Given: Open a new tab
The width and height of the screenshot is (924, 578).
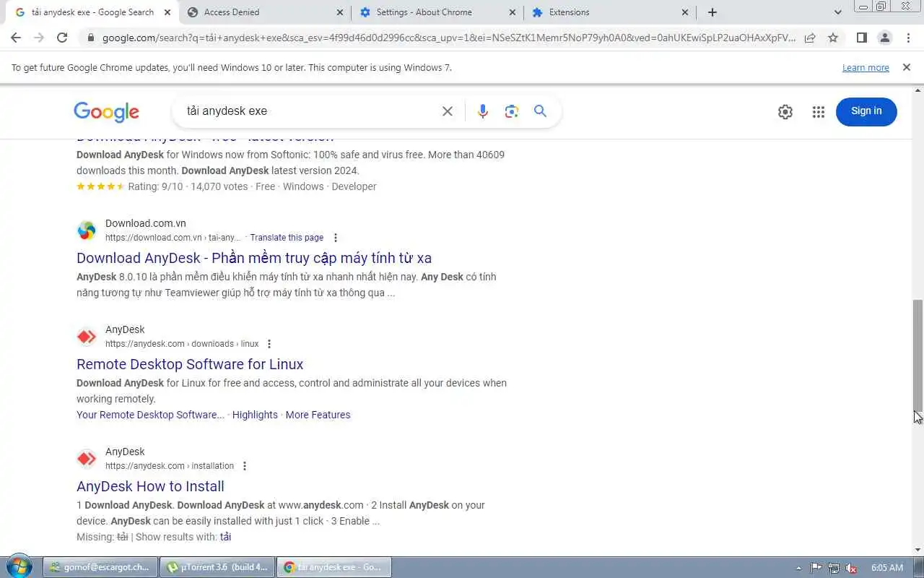Looking at the screenshot, I should pyautogui.click(x=712, y=12).
